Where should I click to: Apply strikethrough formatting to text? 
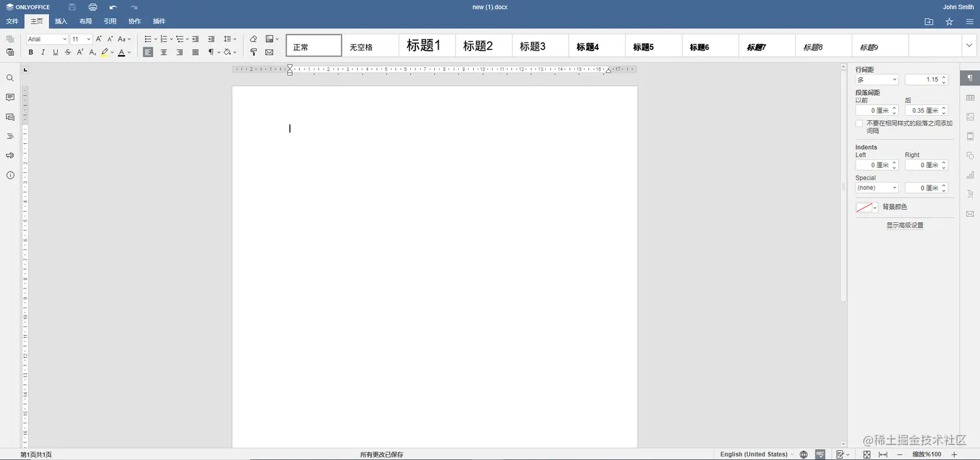67,52
